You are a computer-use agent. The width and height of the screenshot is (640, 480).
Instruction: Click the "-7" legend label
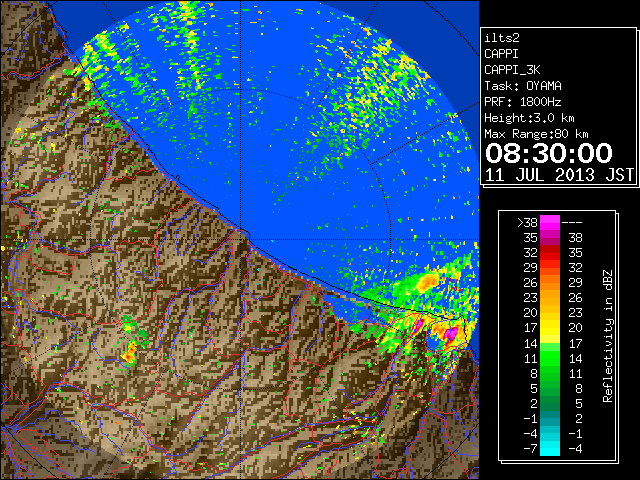pos(530,449)
